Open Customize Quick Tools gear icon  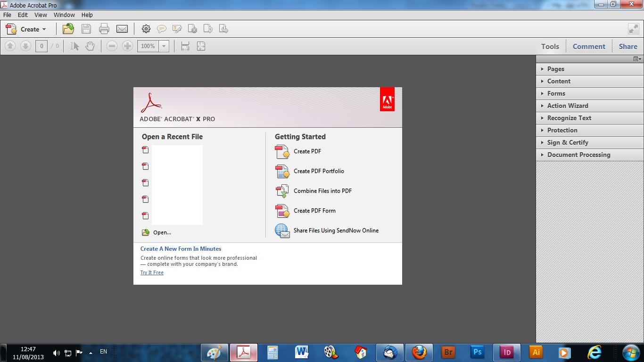(146, 29)
